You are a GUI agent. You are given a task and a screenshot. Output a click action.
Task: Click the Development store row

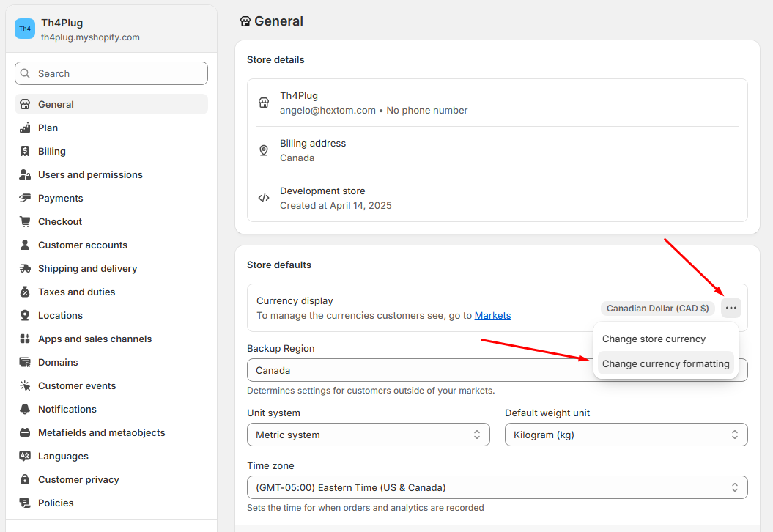pos(497,198)
